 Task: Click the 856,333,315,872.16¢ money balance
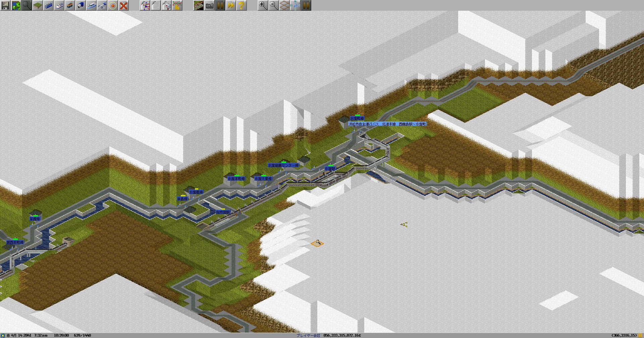pyautogui.click(x=342, y=335)
